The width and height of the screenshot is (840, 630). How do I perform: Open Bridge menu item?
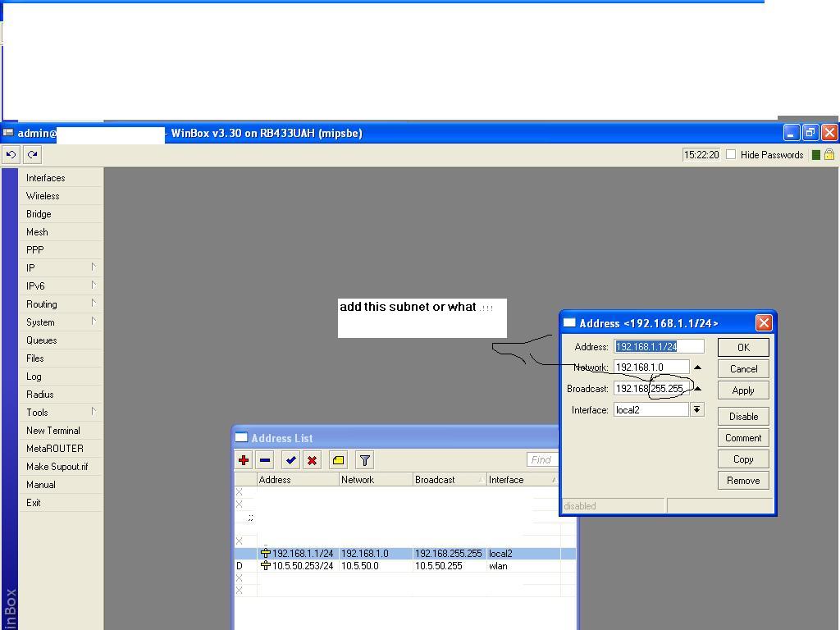(x=60, y=214)
